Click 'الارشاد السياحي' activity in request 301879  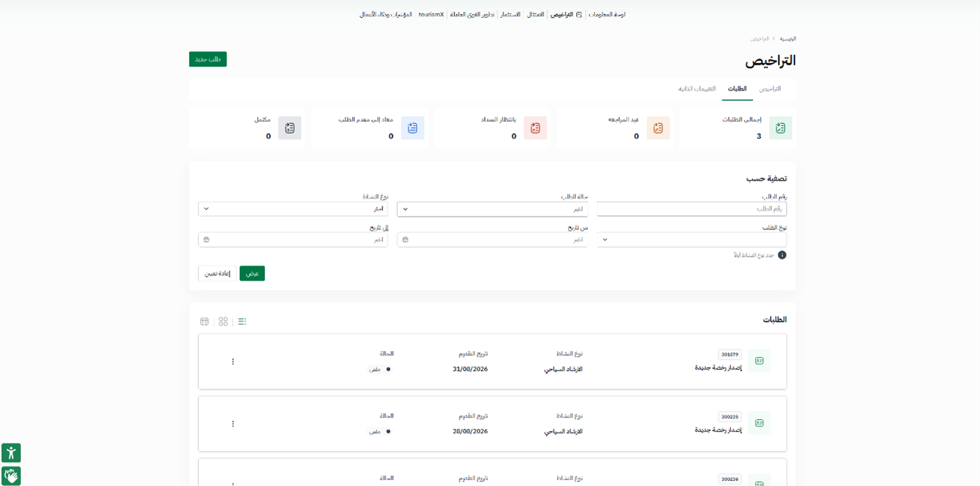coord(563,369)
